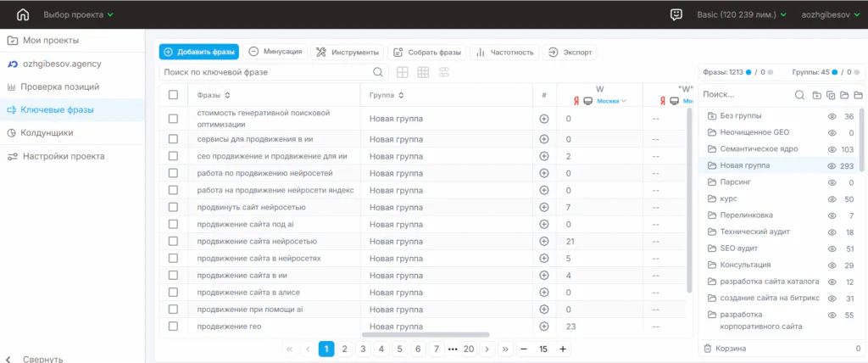The image size is (868, 363).
Task: Click plus icon for 'продвижение сайта нейросетью' row
Action: coord(544,241)
